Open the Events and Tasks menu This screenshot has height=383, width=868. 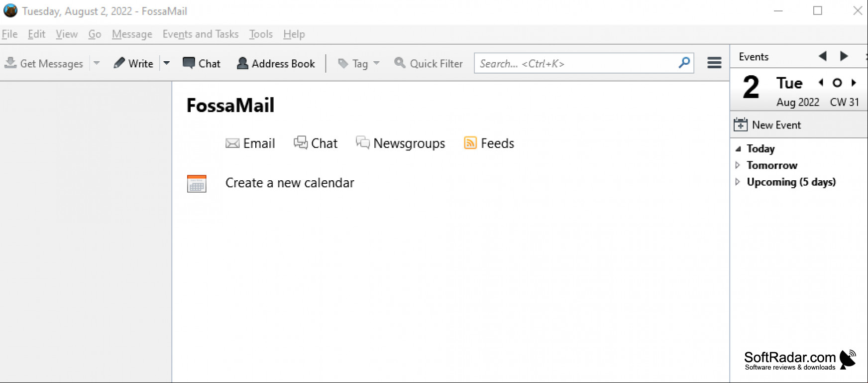(201, 34)
